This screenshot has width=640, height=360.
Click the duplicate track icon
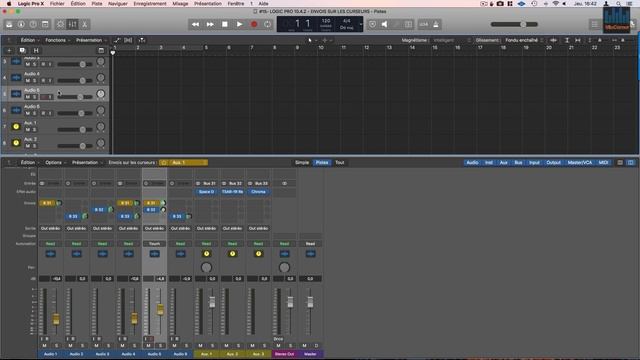22,51
